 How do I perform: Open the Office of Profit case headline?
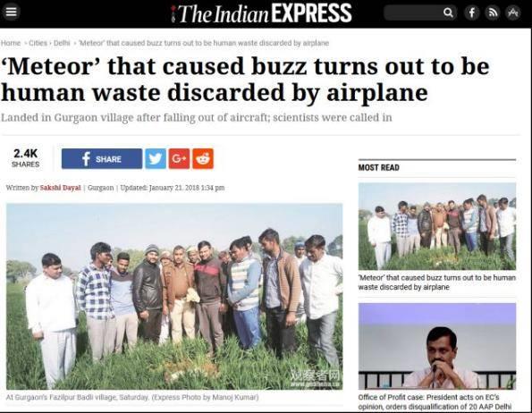tap(429, 401)
